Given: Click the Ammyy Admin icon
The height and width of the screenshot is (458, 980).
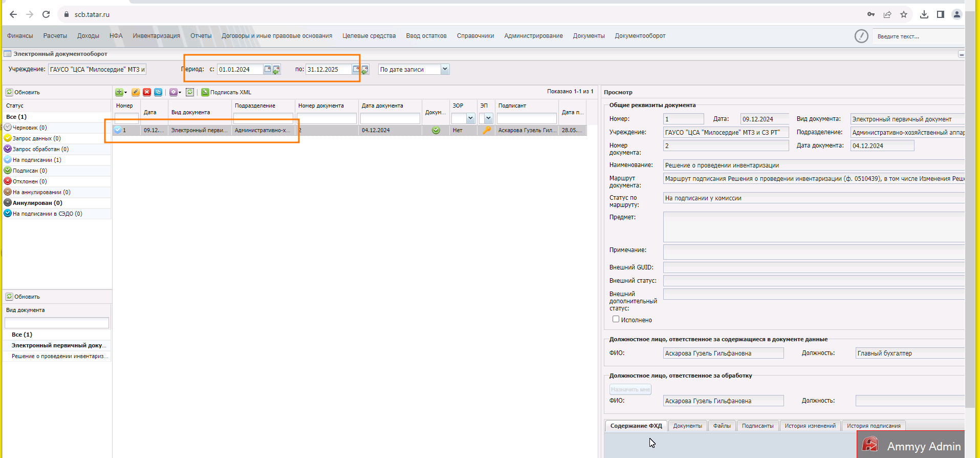Looking at the screenshot, I should pyautogui.click(x=870, y=445).
